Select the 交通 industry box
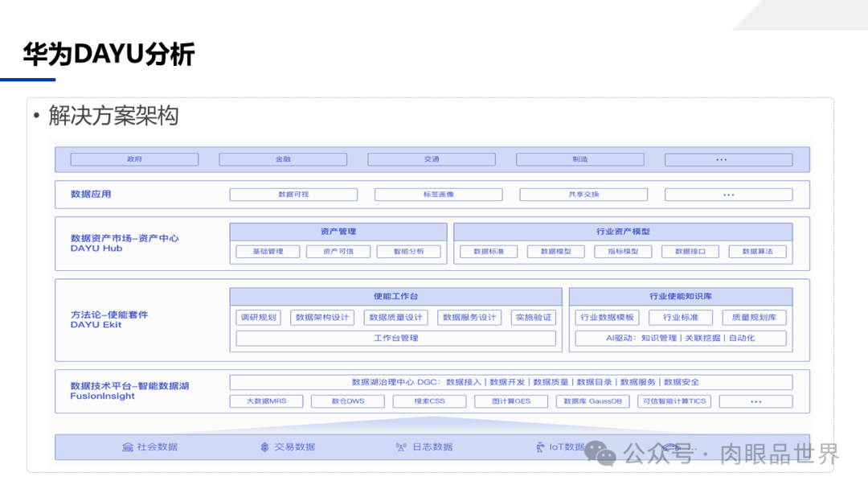Image resolution: width=868 pixels, height=489 pixels. coord(432,159)
